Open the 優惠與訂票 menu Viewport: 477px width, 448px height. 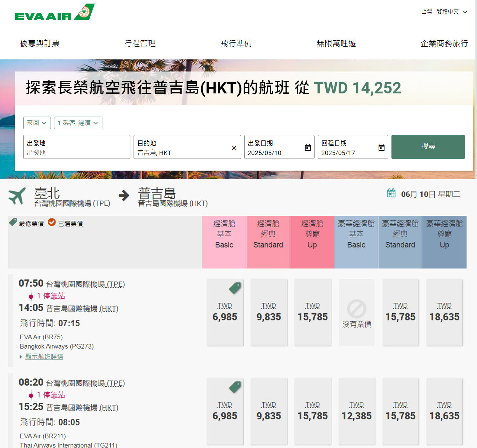(x=40, y=43)
